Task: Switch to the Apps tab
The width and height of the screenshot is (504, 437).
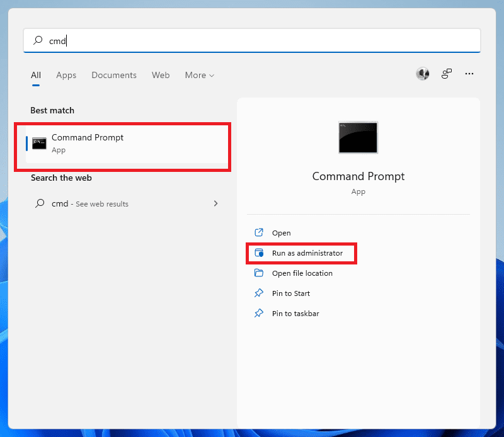Action: point(66,75)
